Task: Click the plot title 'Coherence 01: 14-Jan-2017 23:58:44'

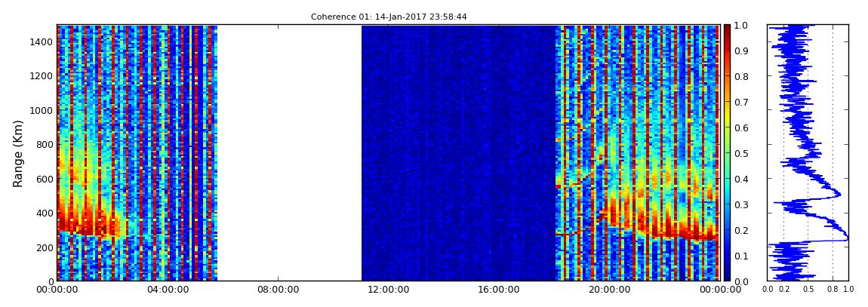Action: coord(389,17)
